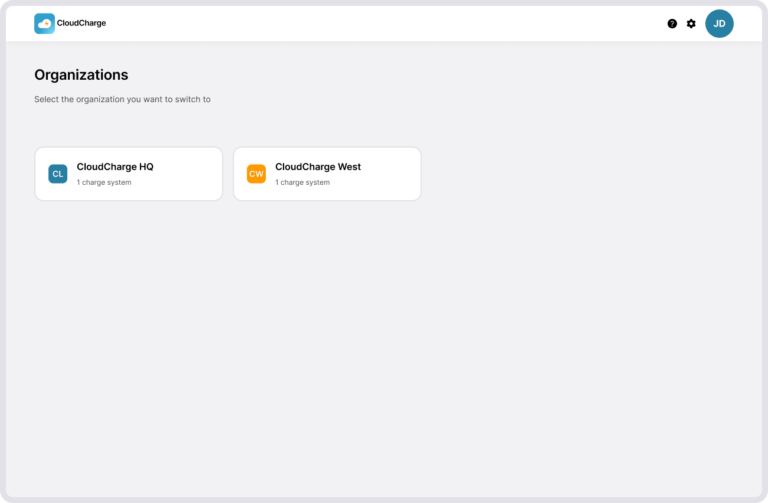The image size is (768, 503).
Task: Click the blue CL organization badge
Action: click(x=58, y=174)
